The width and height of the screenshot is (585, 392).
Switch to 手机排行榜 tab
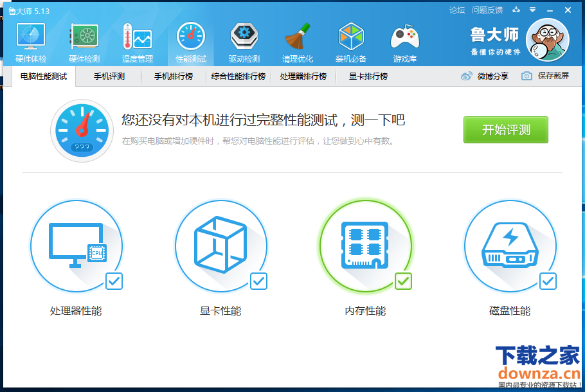174,76
